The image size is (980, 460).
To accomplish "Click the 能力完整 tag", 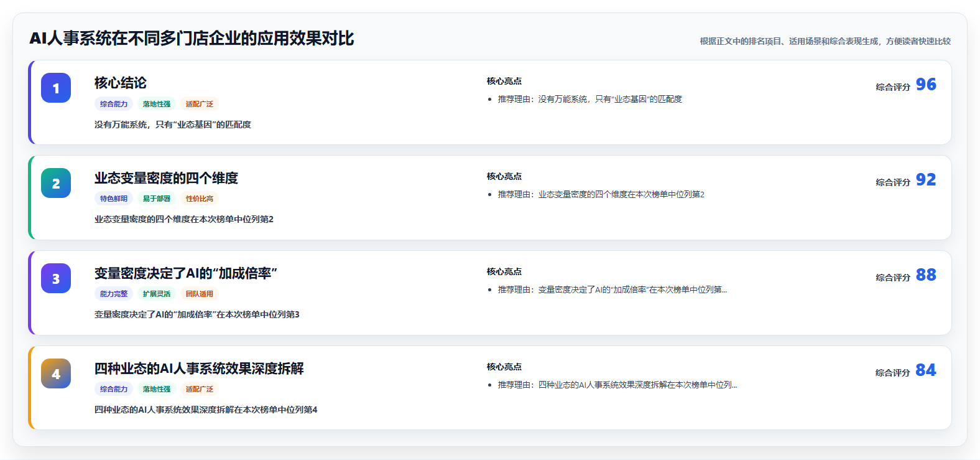I will point(114,294).
